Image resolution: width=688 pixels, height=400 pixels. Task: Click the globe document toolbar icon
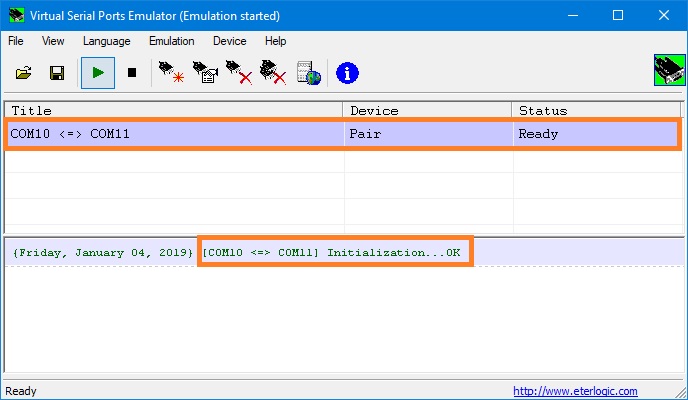[x=308, y=73]
